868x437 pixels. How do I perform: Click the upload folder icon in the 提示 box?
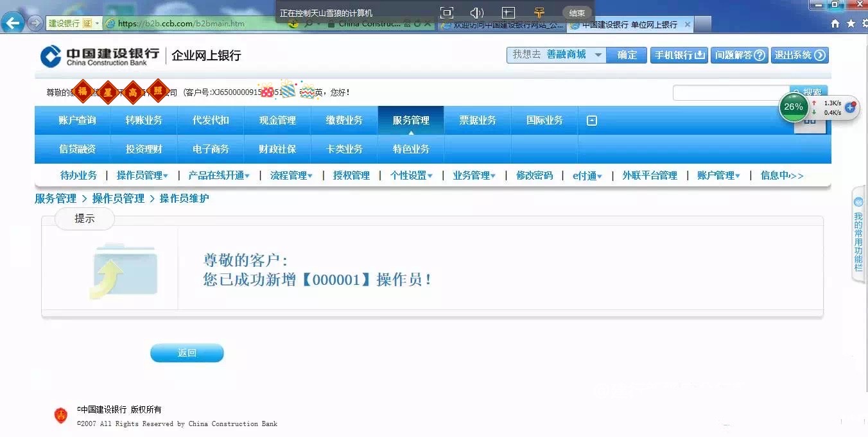pos(124,271)
